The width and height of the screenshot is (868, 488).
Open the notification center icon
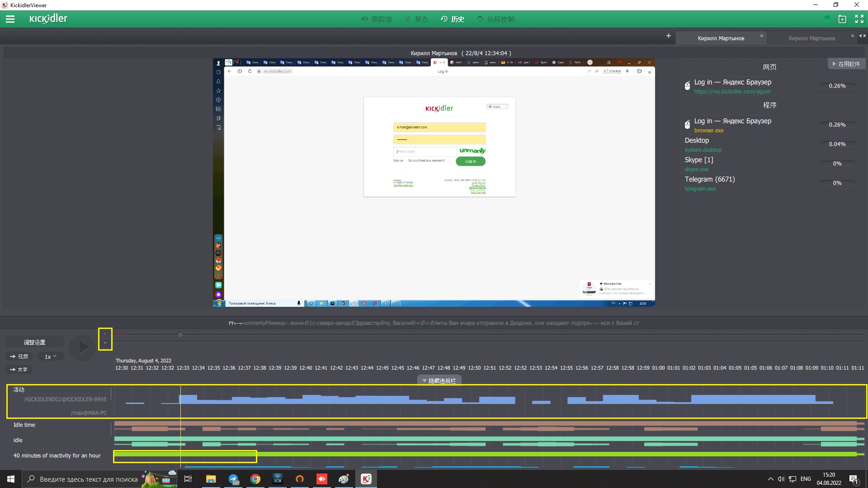[854, 479]
